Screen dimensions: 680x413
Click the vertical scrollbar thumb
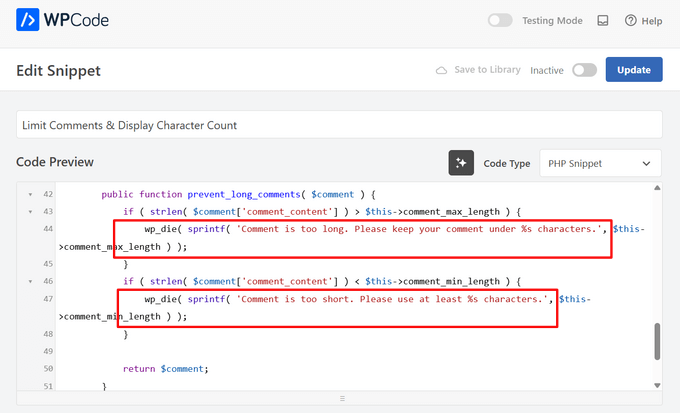tap(657, 341)
